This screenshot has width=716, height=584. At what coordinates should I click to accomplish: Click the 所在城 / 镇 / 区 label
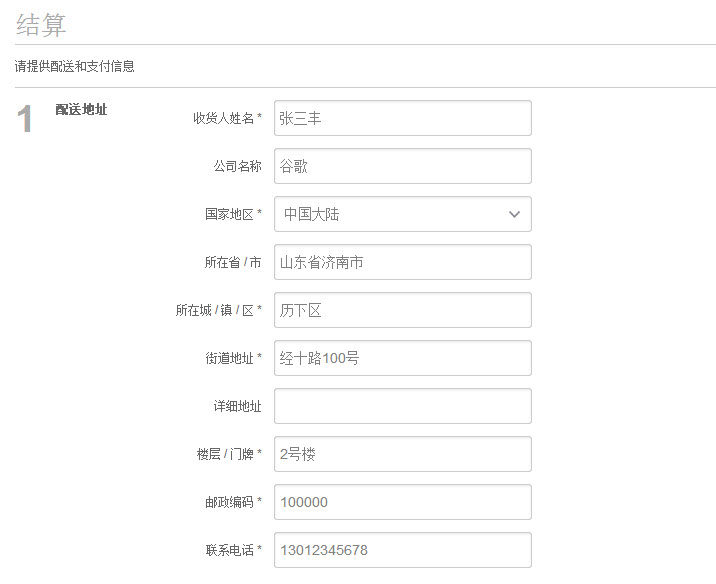tap(218, 310)
